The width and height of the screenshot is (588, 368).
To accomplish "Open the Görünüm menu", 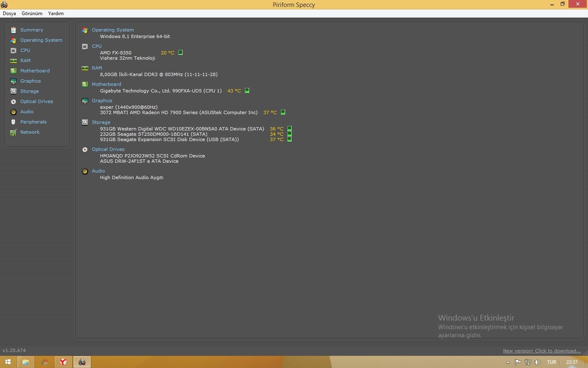I will click(32, 13).
